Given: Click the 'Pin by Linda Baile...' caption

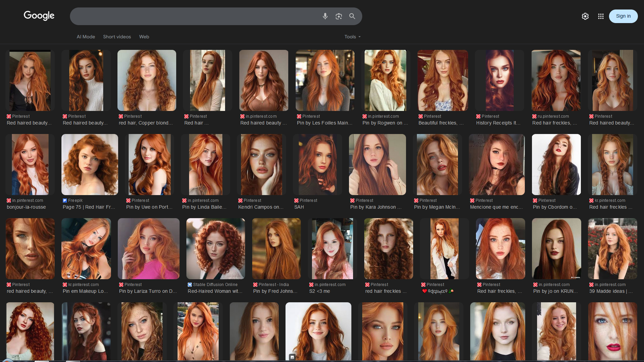Looking at the screenshot, I should pos(204,207).
